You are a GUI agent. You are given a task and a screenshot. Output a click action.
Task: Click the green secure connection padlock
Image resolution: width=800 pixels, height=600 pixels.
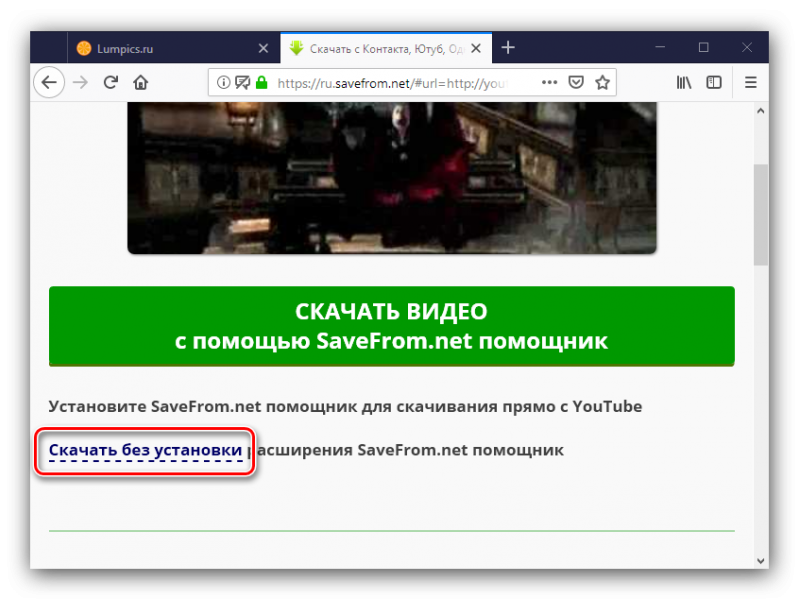[262, 82]
